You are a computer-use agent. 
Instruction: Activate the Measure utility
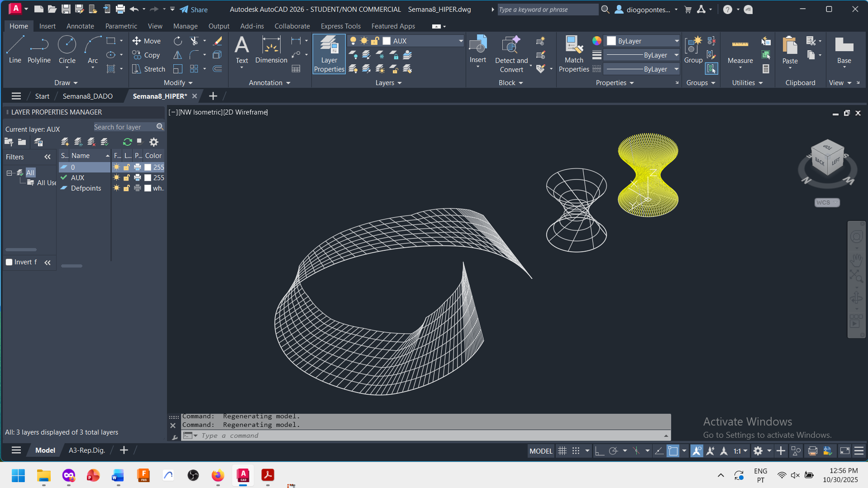(740, 51)
